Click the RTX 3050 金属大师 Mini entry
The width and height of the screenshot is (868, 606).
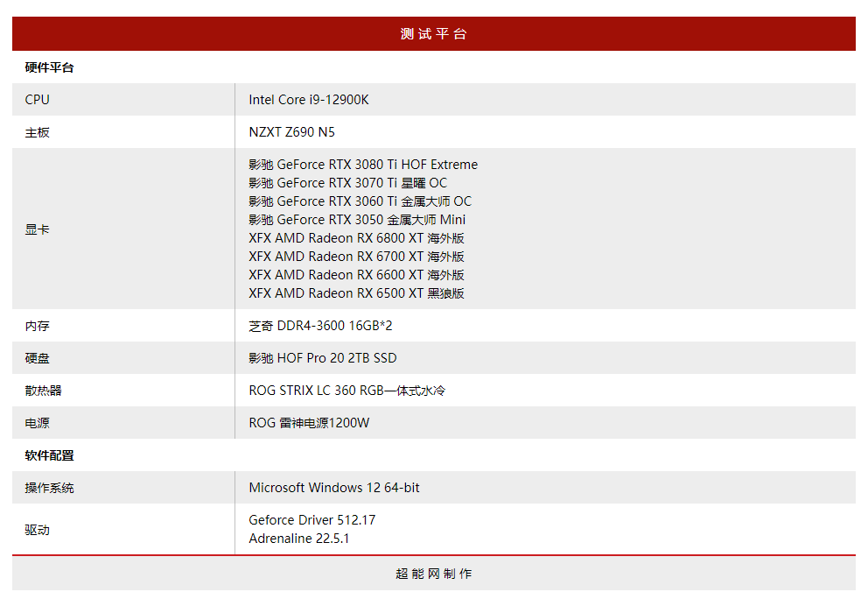[x=357, y=220]
